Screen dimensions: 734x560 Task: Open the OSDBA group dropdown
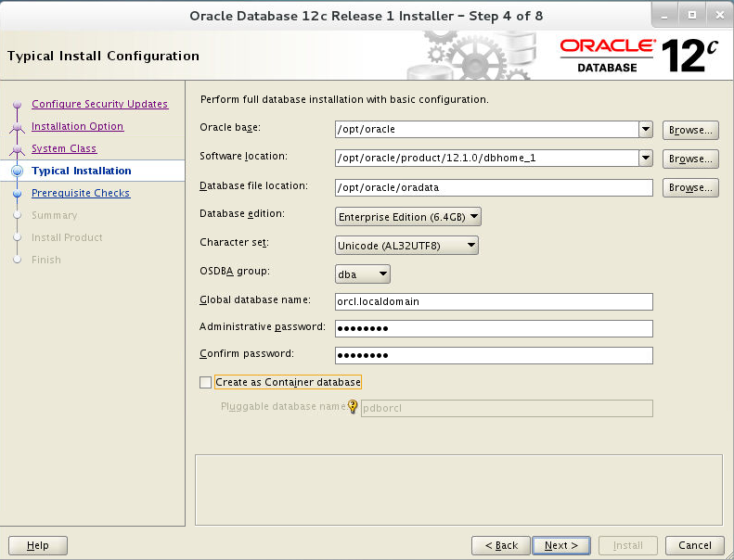362,274
